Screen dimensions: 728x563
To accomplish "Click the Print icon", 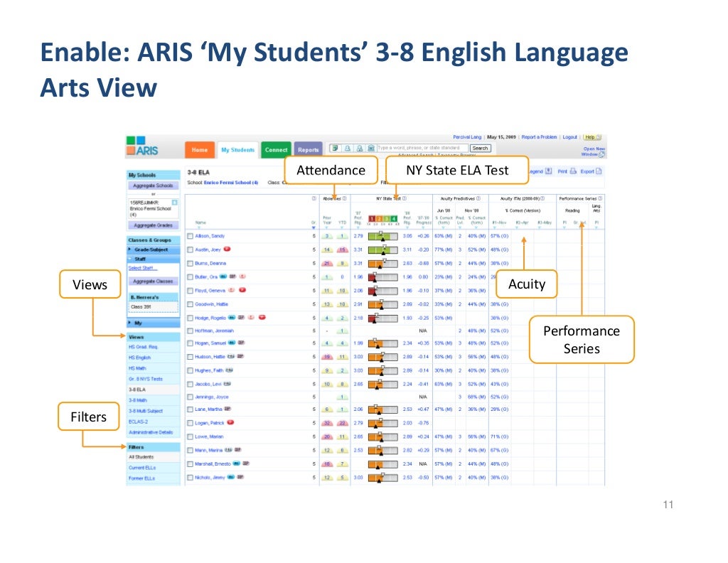I will tap(574, 171).
